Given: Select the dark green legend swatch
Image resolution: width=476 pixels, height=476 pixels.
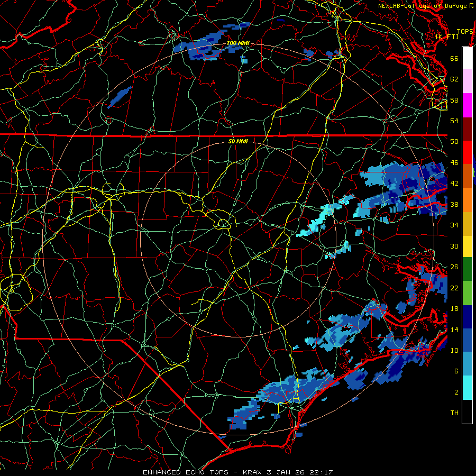Looking at the screenshot, I should click(x=467, y=269).
